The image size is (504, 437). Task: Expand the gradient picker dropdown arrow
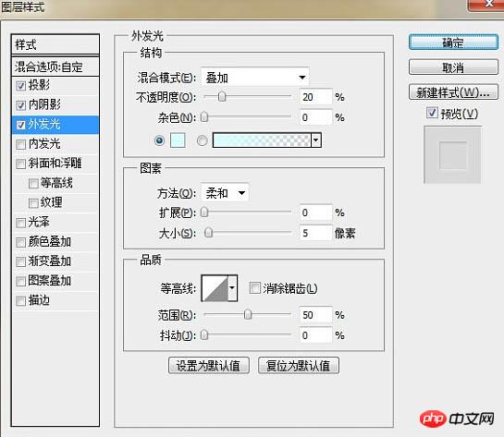(316, 140)
